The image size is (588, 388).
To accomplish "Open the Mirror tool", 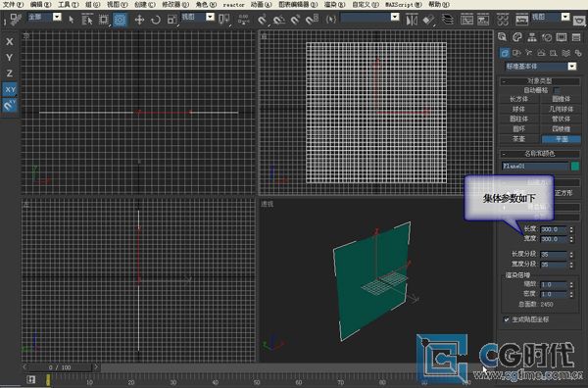I will 412,20.
